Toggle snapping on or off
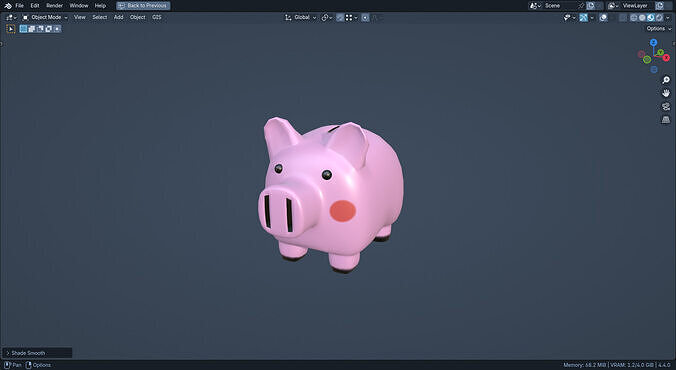Image resolution: width=676 pixels, height=370 pixels. tap(340, 18)
